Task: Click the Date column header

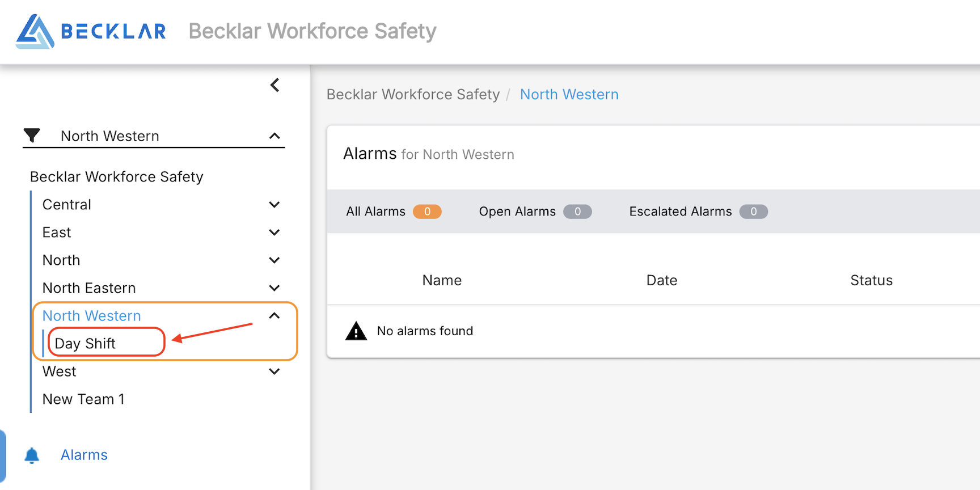Action: tap(662, 280)
